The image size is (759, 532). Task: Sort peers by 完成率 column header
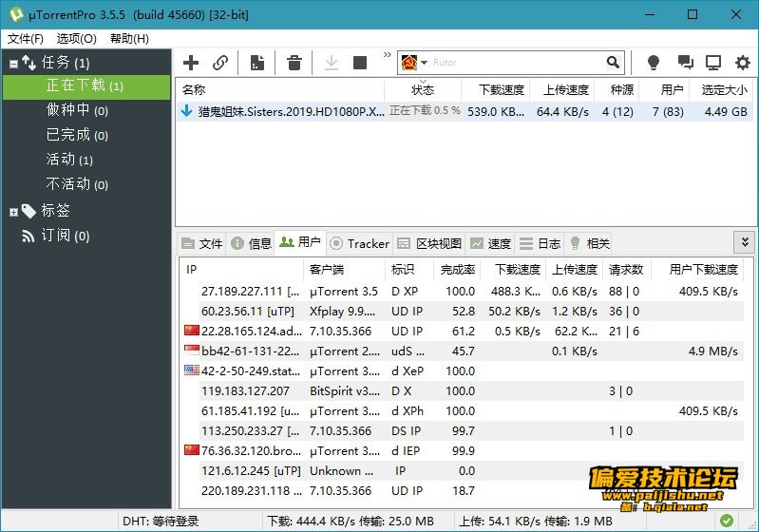457,269
